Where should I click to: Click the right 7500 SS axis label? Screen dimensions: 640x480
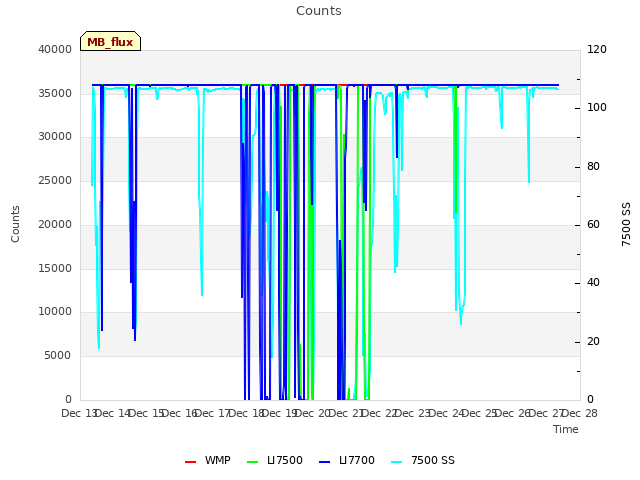coord(626,224)
